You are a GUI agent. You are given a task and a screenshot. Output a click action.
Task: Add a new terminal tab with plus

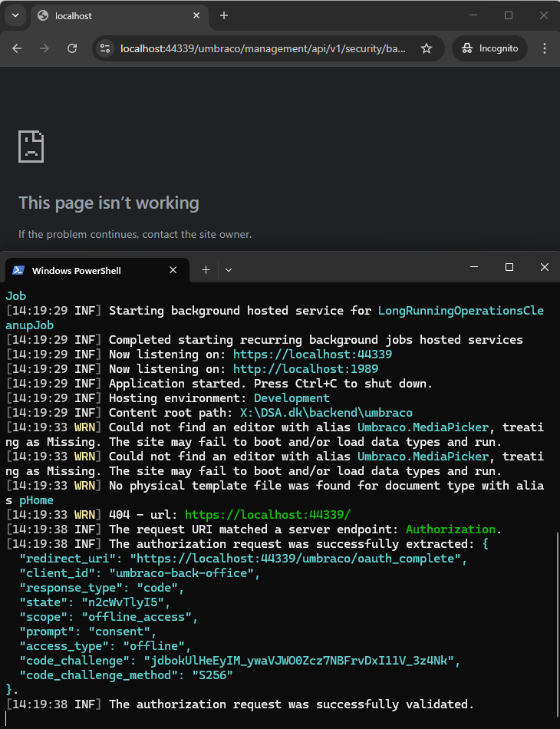point(206,270)
